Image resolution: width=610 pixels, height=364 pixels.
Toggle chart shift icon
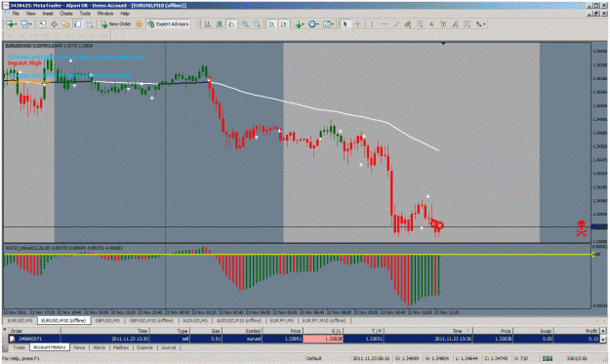[284, 24]
